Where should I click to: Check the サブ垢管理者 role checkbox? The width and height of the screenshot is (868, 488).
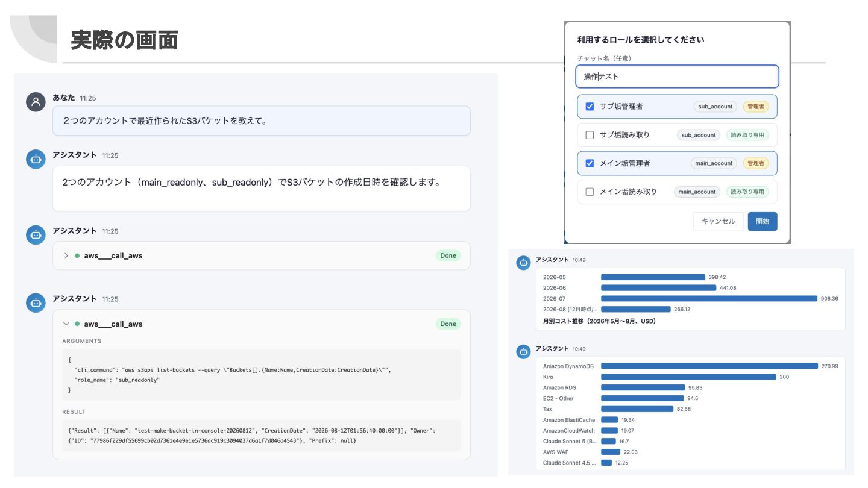pos(590,107)
